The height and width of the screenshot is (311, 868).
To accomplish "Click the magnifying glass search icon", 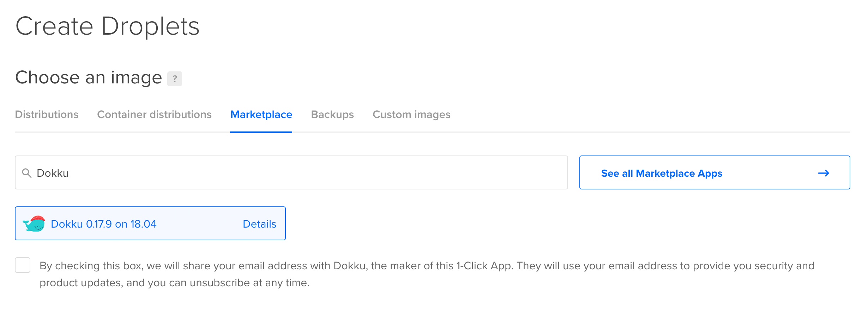I will 27,173.
